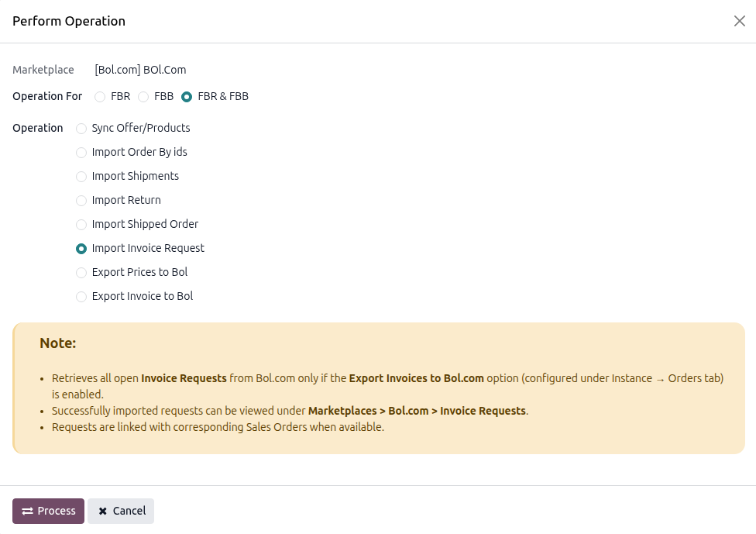Choose Import Order By ids operation
This screenshot has width=756, height=534.
[x=81, y=153]
